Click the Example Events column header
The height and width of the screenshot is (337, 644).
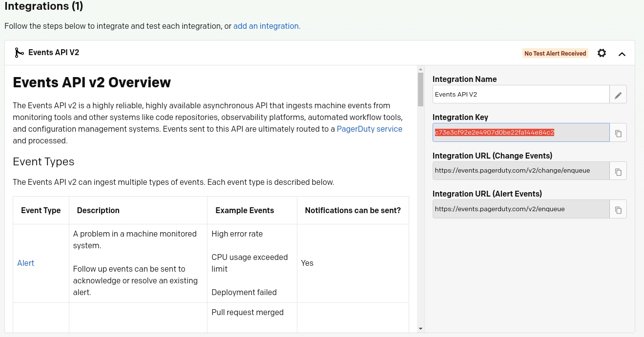pos(245,211)
